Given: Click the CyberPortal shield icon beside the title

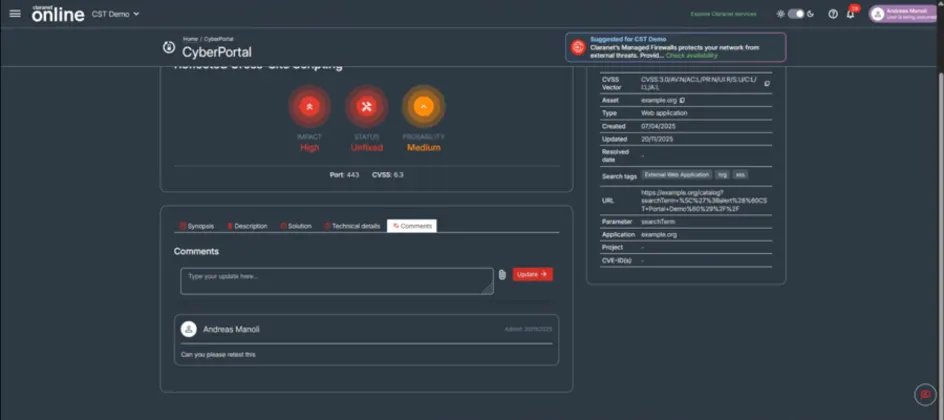Looking at the screenshot, I should click(x=169, y=48).
